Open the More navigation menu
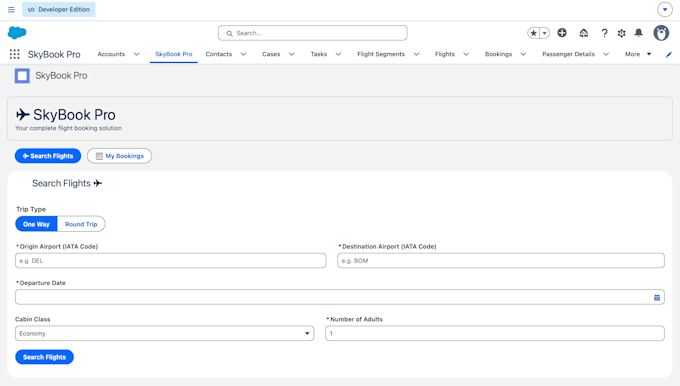This screenshot has width=680, height=386. coord(638,54)
